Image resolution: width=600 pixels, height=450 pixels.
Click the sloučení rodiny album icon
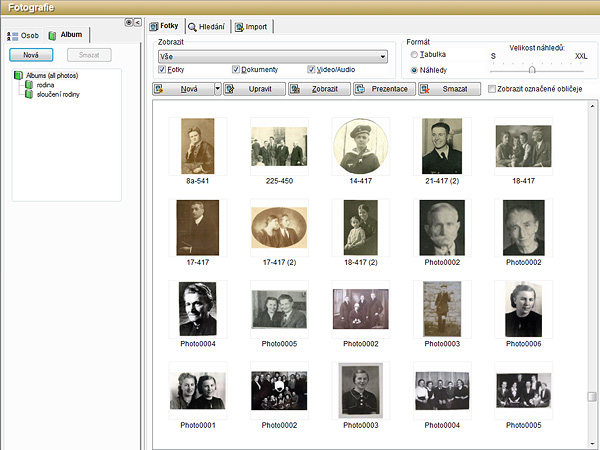coord(28,94)
